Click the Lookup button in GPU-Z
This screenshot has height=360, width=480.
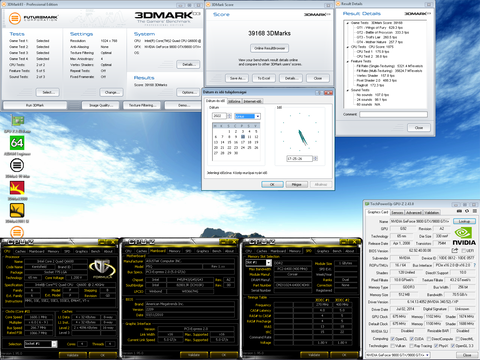(x=465, y=221)
